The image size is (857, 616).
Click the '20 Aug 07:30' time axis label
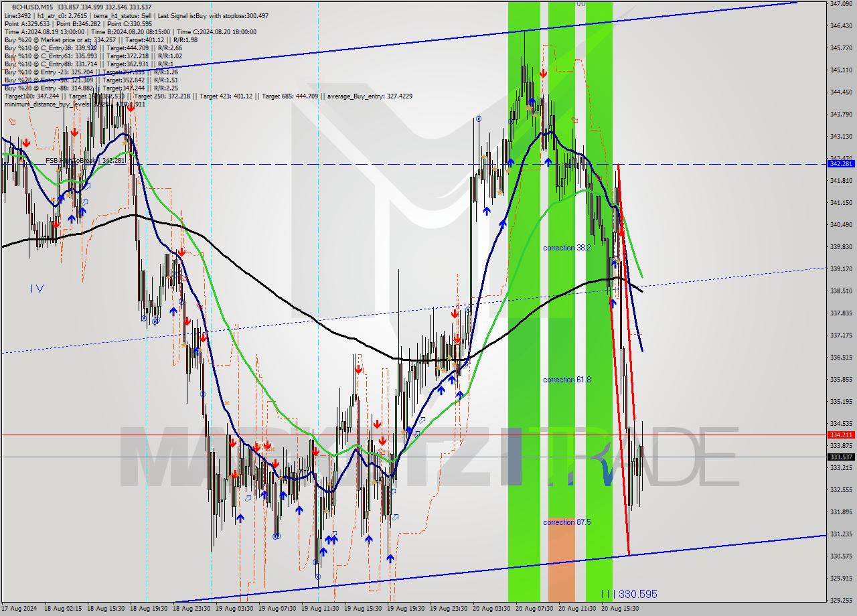tap(534, 609)
